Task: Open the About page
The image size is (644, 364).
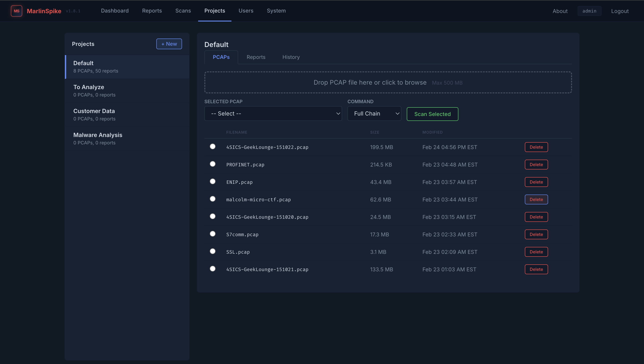Action: tap(560, 11)
